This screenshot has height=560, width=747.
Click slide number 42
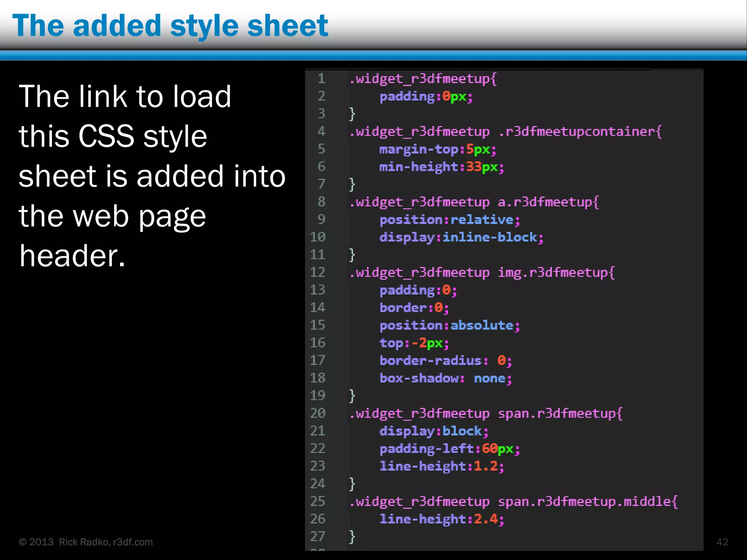click(722, 542)
